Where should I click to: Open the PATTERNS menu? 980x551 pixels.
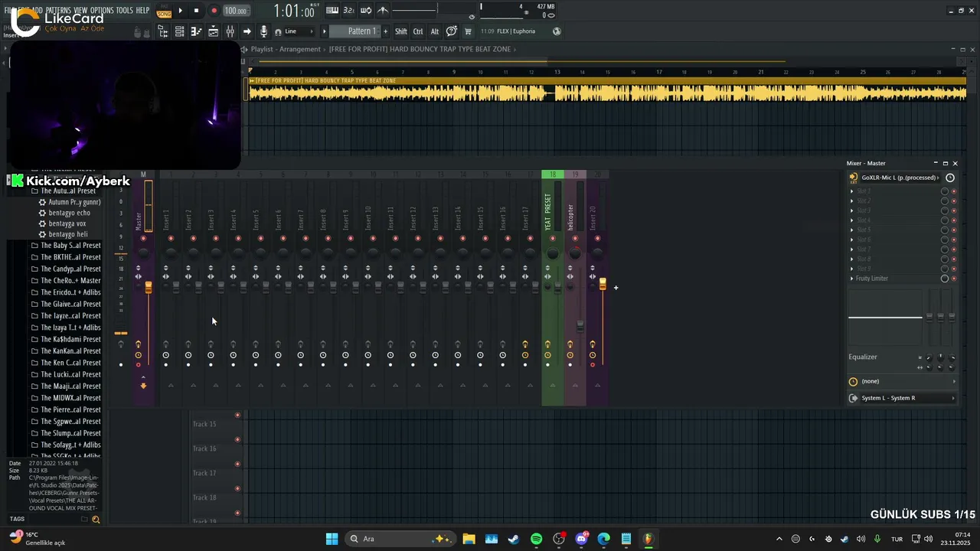58,11
